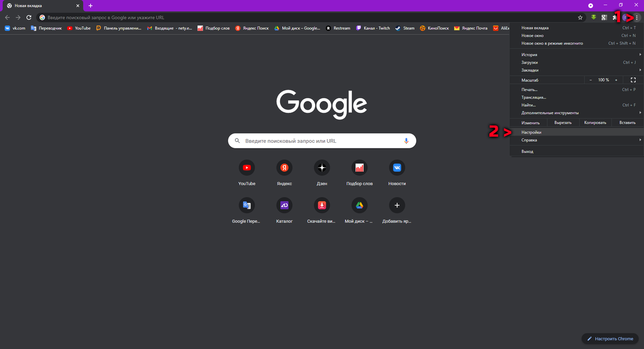644x349 pixels.
Task: Open the Мой диск – Google bookmark
Action: tap(297, 28)
